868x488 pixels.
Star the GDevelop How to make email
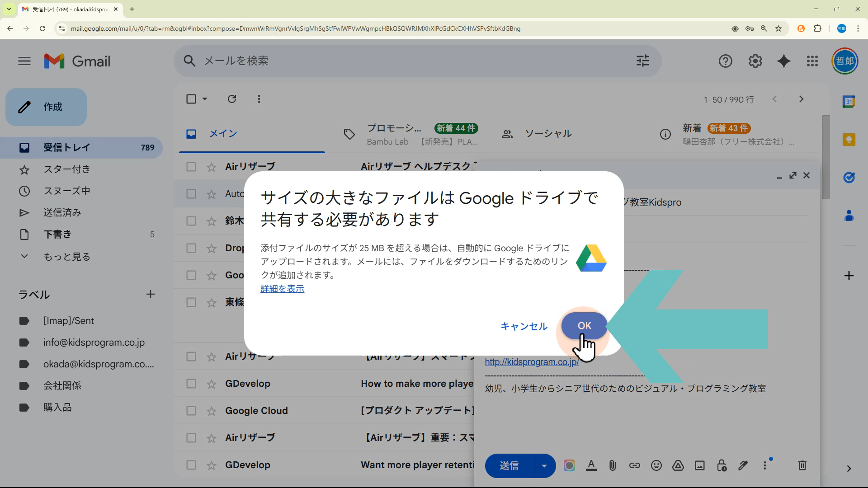tap(211, 384)
